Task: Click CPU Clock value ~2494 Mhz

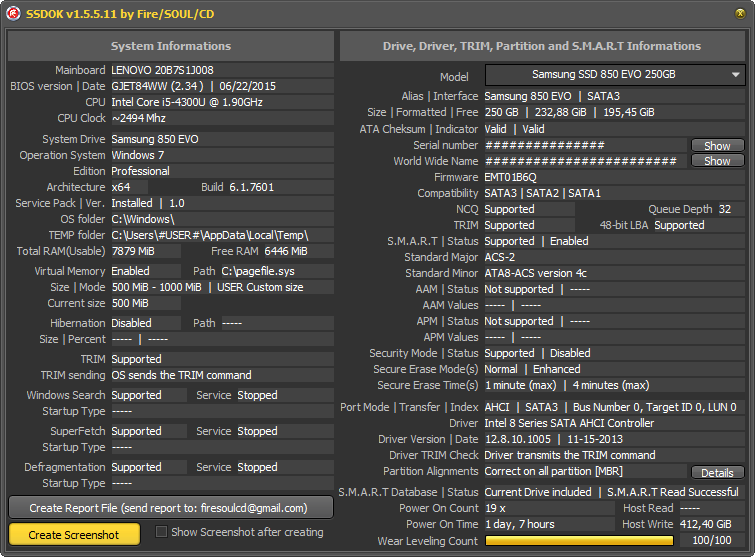Action: [x=139, y=118]
